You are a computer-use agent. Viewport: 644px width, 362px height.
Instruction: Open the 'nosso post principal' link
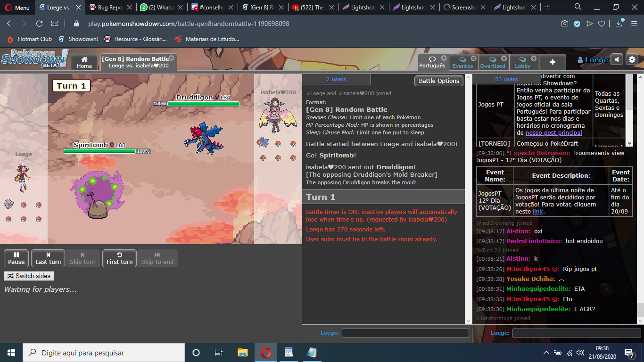[553, 133]
